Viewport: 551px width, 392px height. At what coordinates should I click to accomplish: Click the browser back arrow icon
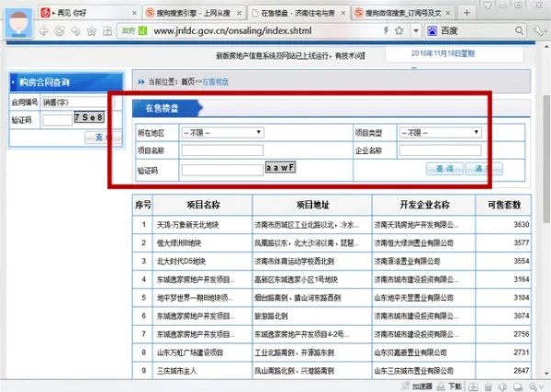click(43, 31)
